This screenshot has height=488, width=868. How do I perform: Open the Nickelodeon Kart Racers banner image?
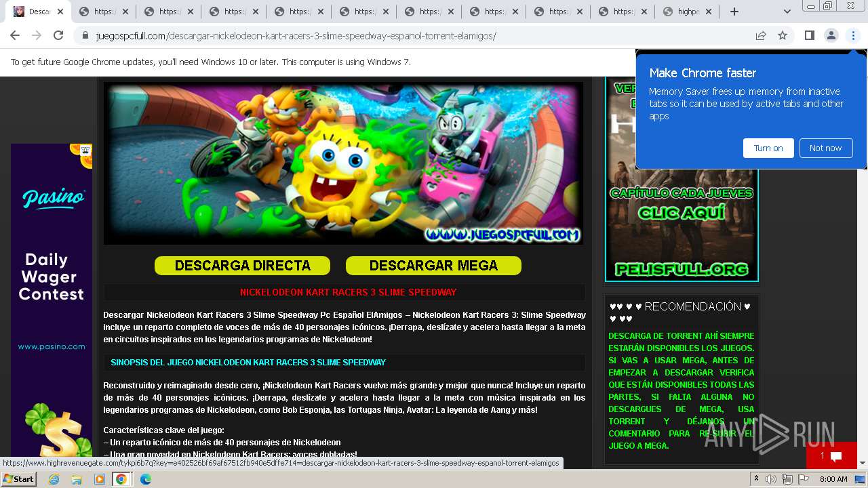[x=343, y=163]
